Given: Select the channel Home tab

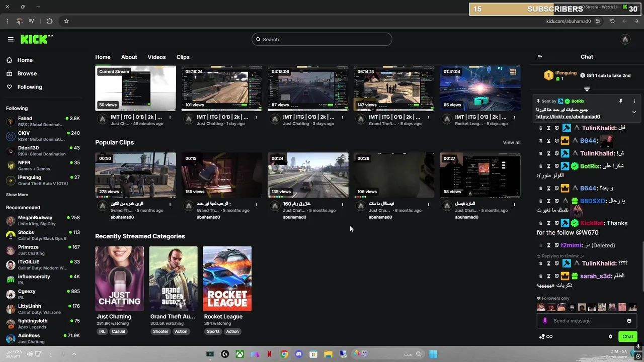Looking at the screenshot, I should (103, 57).
